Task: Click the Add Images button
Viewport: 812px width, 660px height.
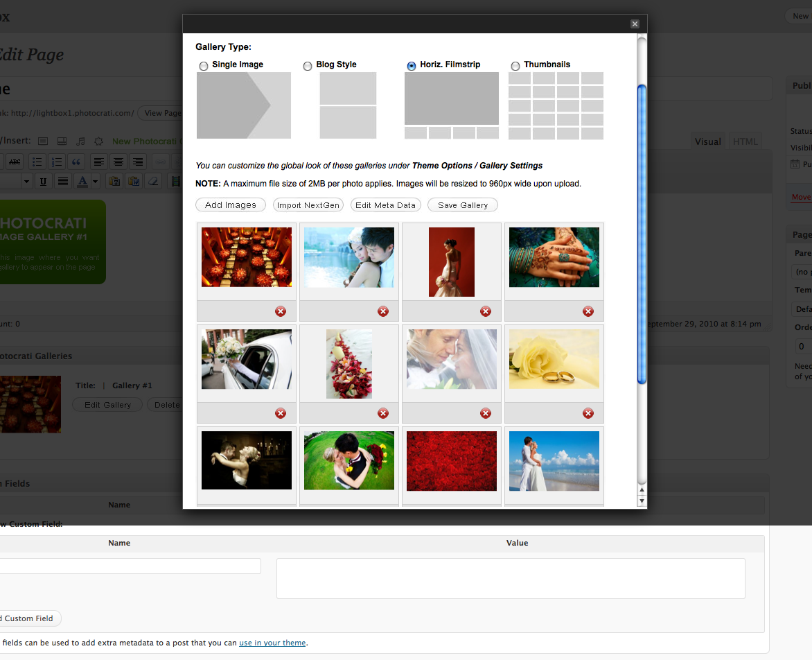Action: [x=231, y=205]
